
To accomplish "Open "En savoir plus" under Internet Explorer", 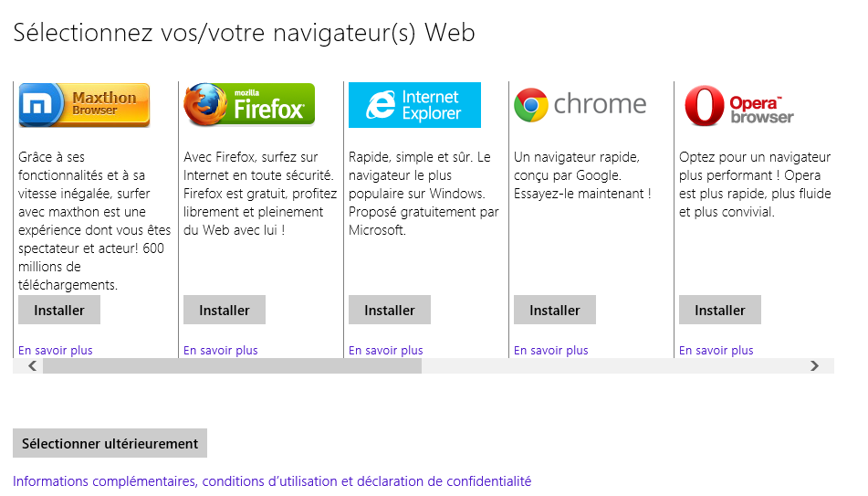I will (386, 350).
